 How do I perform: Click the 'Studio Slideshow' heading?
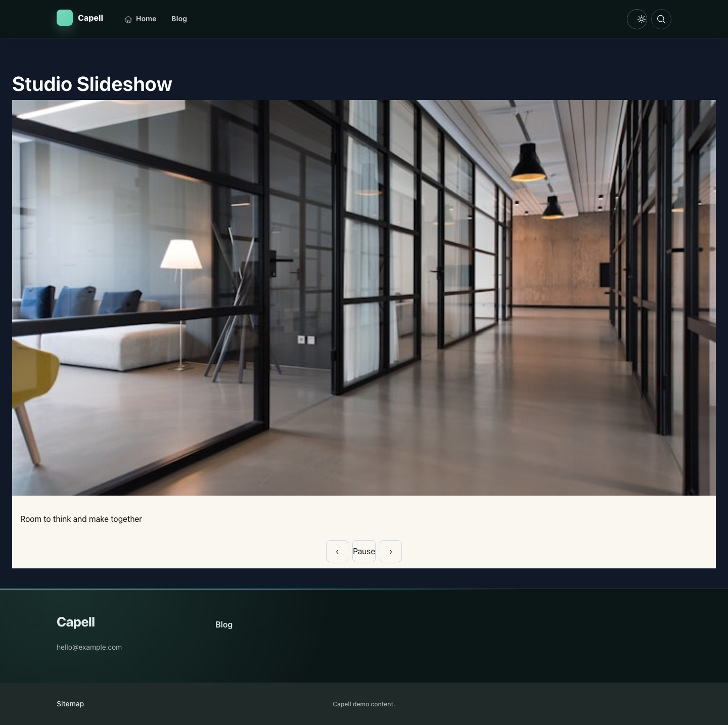(x=92, y=84)
